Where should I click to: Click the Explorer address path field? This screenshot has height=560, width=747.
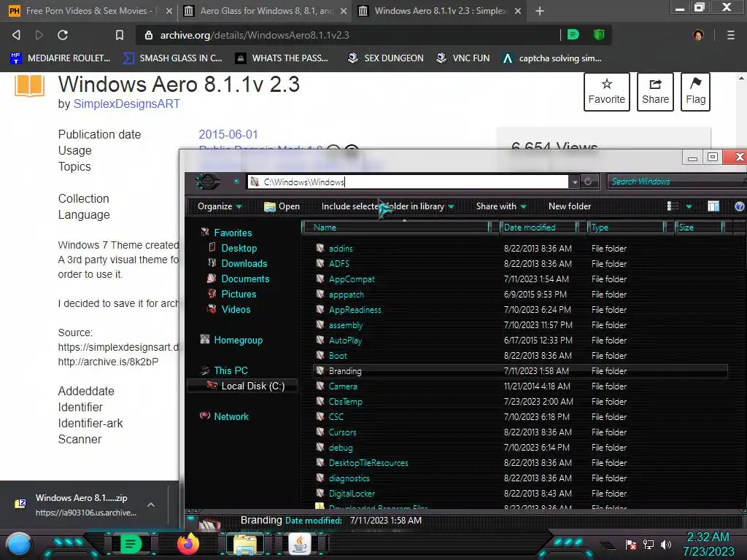pyautogui.click(x=408, y=182)
